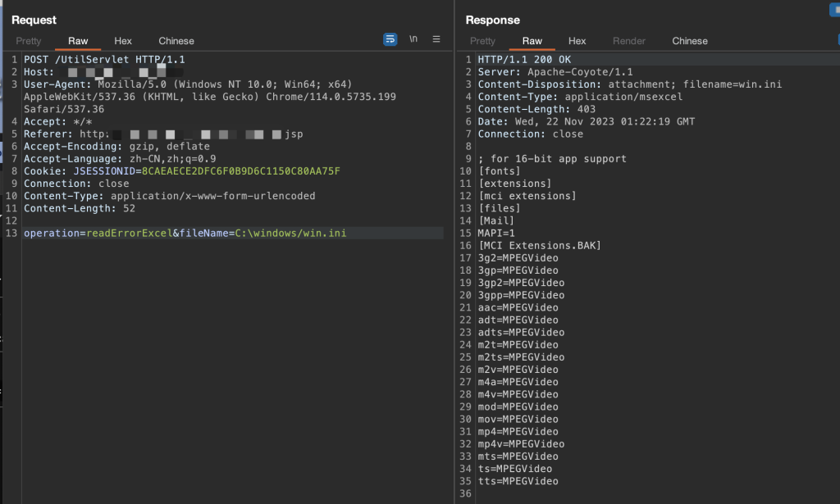Click the User-Agent header line
The image size is (840, 504).
tap(210, 97)
